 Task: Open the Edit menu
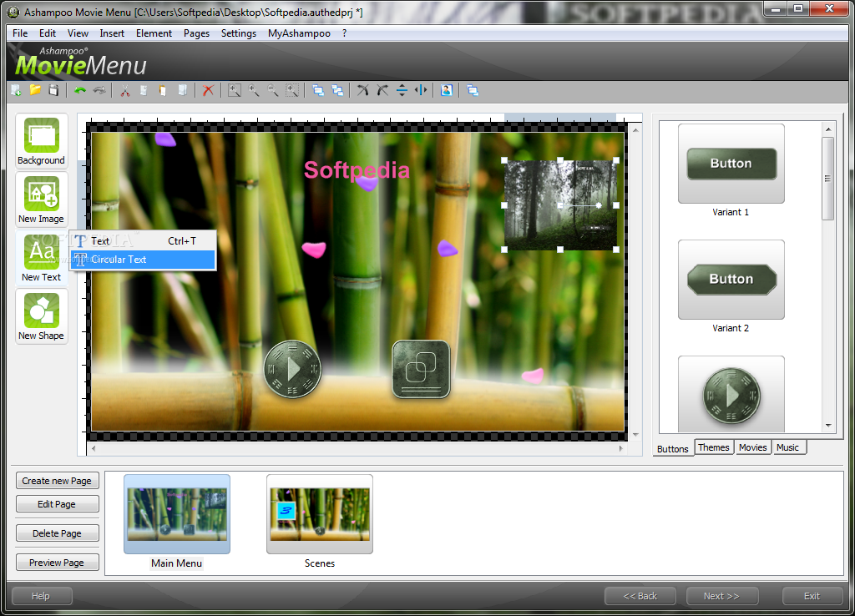48,33
